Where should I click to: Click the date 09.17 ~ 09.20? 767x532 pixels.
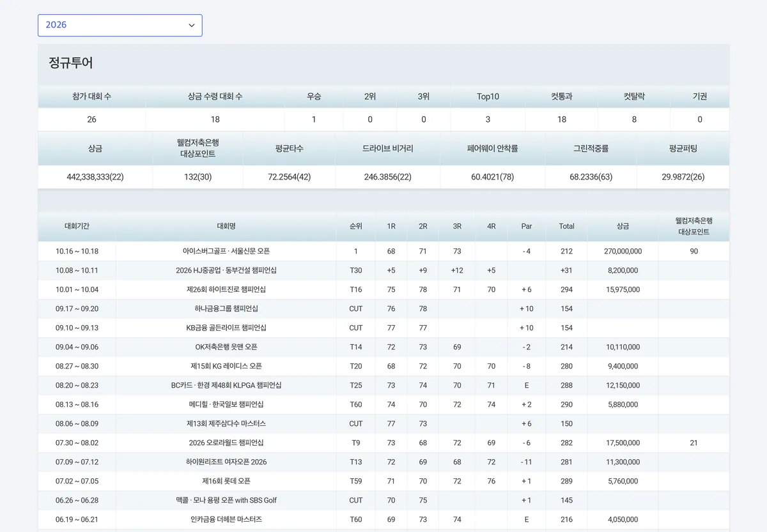77,309
